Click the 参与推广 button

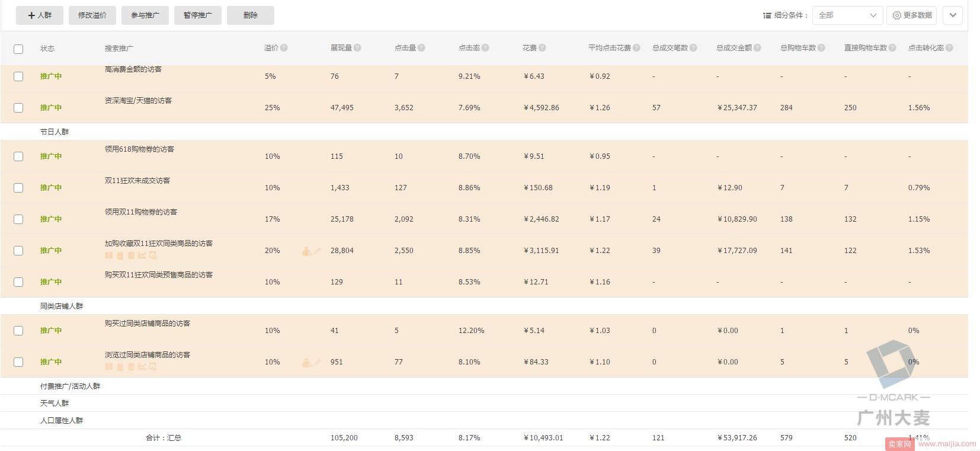coord(145,15)
